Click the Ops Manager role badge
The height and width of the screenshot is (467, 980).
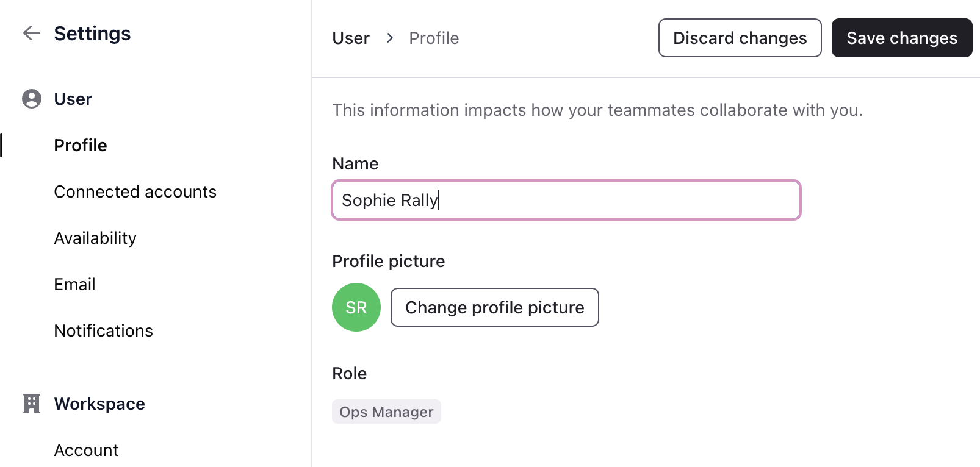tap(386, 412)
